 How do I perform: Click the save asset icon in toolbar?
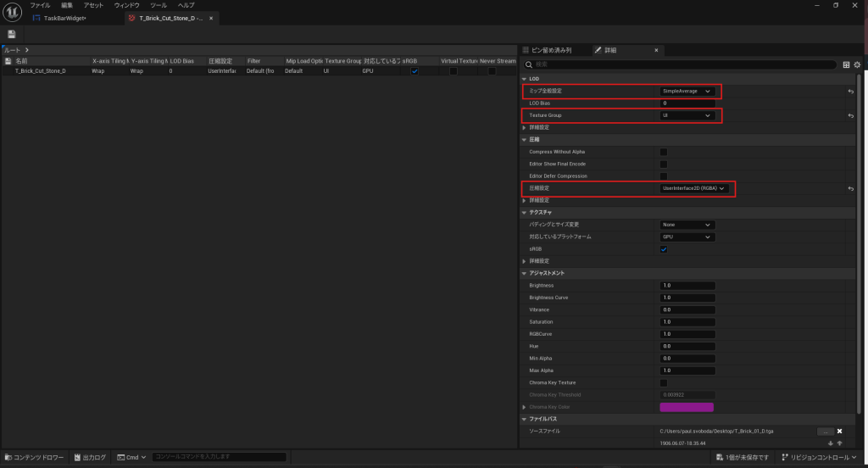(12, 34)
